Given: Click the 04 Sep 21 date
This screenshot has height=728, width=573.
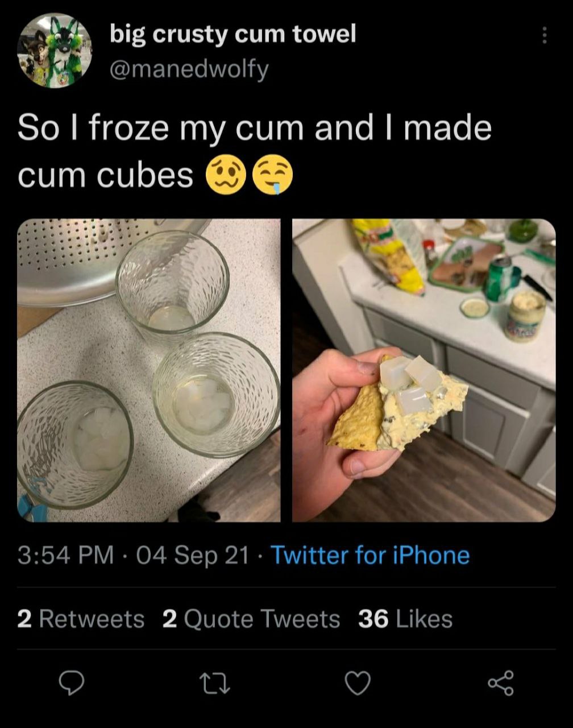Looking at the screenshot, I should (192, 555).
